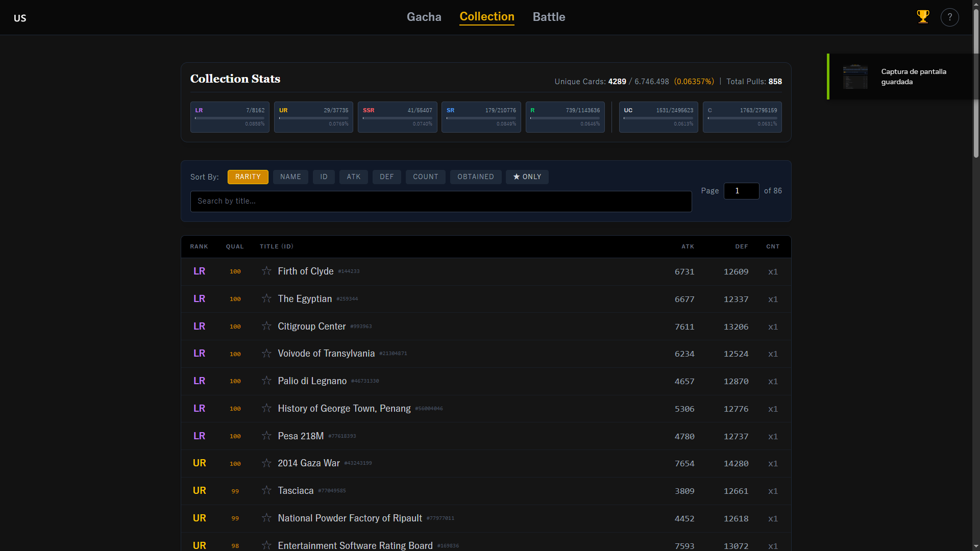Click the SSR rarity progress card
Viewport: 980px width, 551px height.
tap(397, 117)
